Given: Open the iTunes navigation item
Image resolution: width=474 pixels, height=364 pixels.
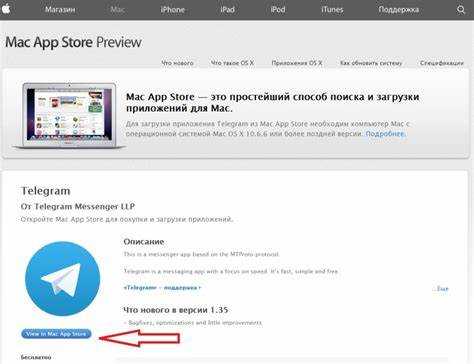Looking at the screenshot, I should coord(332,10).
